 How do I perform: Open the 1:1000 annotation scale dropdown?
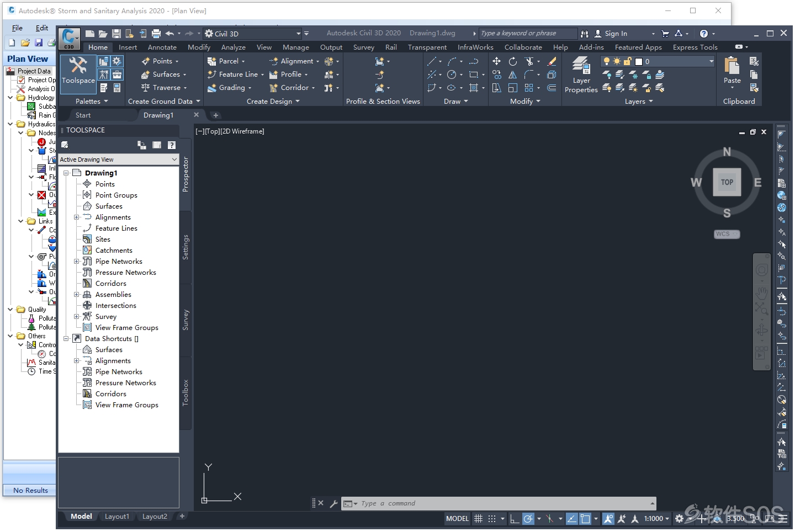[656, 519]
